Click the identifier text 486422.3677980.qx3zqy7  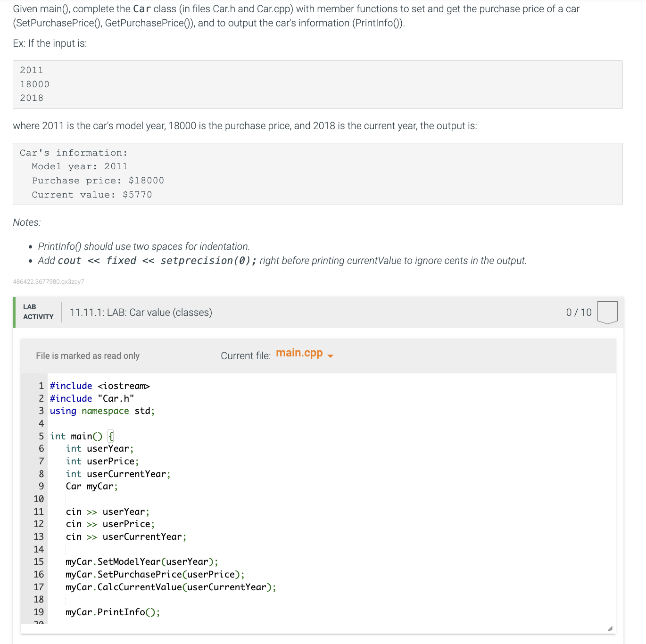click(48, 281)
